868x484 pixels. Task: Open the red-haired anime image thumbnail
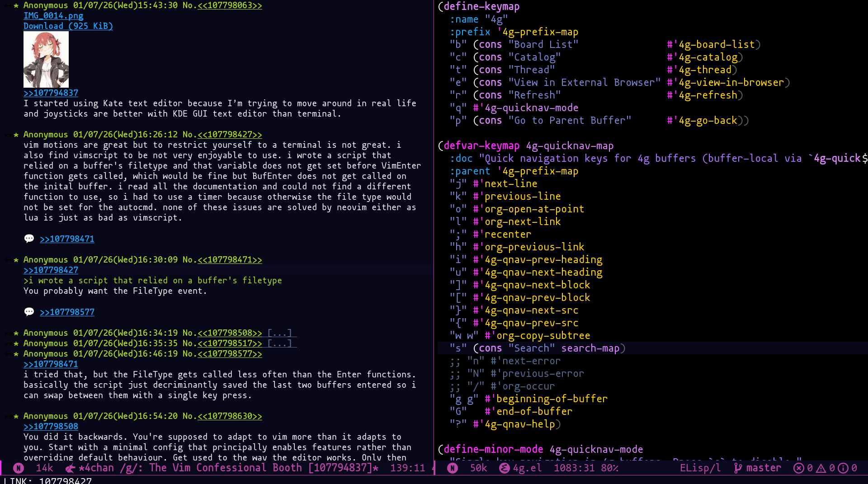point(46,59)
